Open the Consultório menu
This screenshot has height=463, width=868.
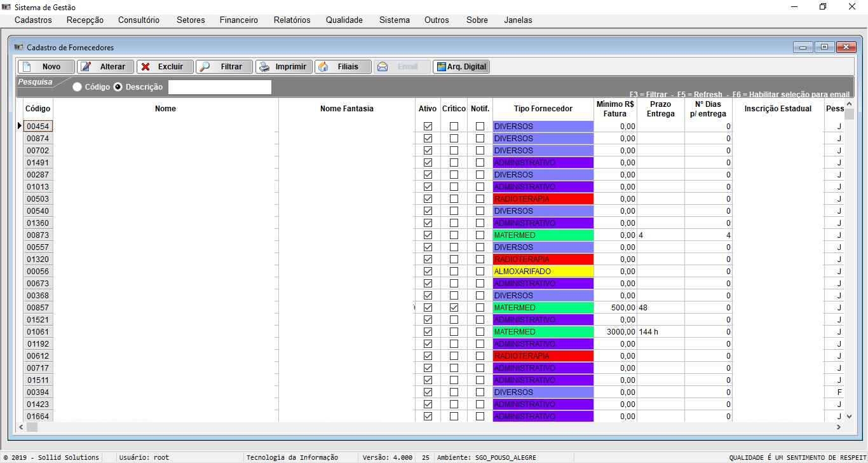tap(139, 20)
